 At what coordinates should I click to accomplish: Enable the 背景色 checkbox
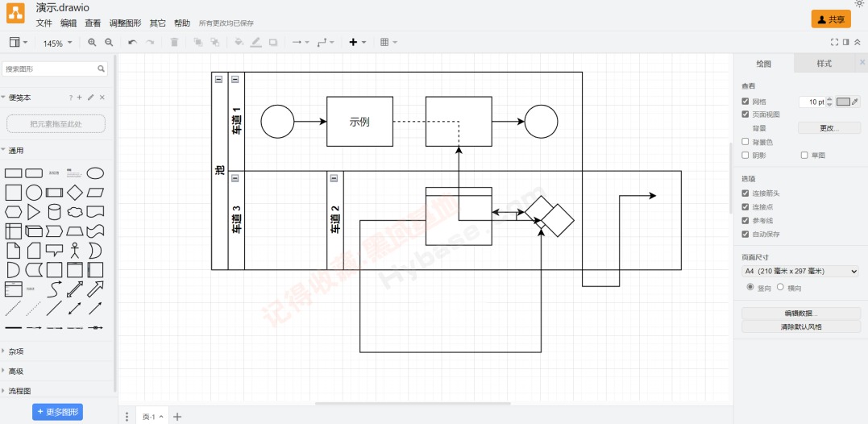point(745,142)
